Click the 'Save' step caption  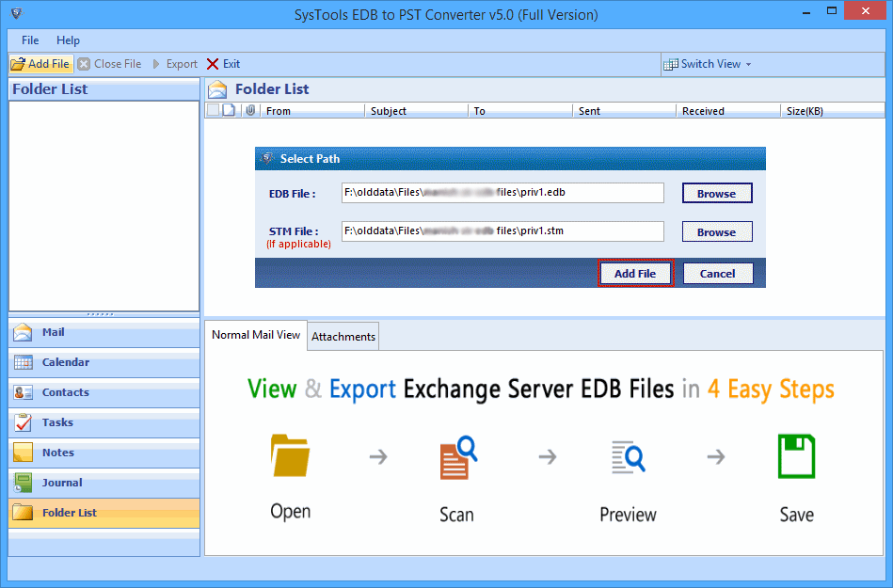(x=797, y=515)
